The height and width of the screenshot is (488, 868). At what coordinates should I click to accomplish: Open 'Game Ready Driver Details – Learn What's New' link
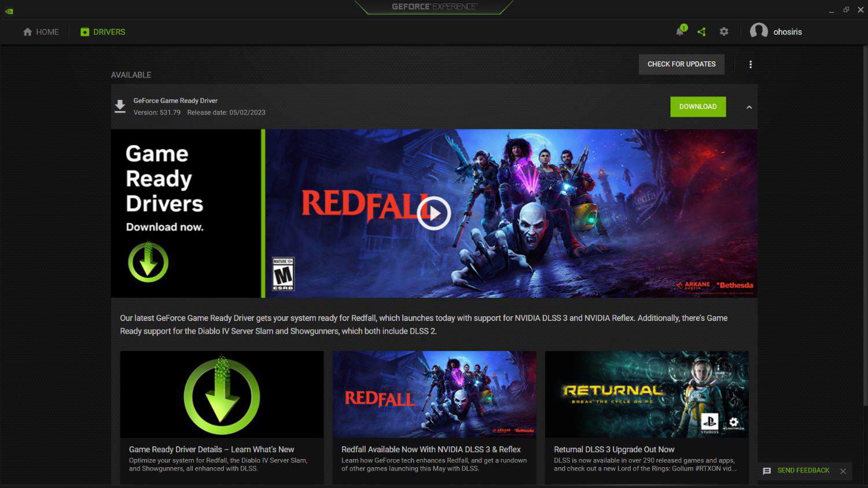point(211,449)
